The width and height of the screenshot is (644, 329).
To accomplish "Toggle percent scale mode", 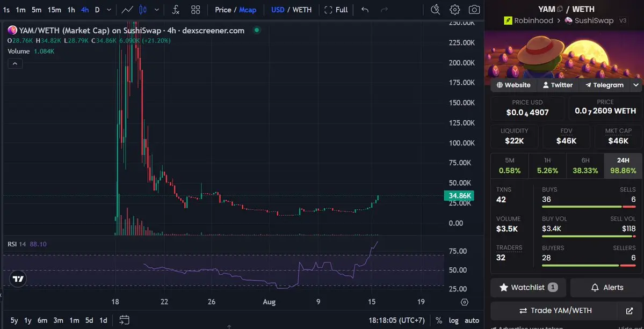I will [x=439, y=320].
